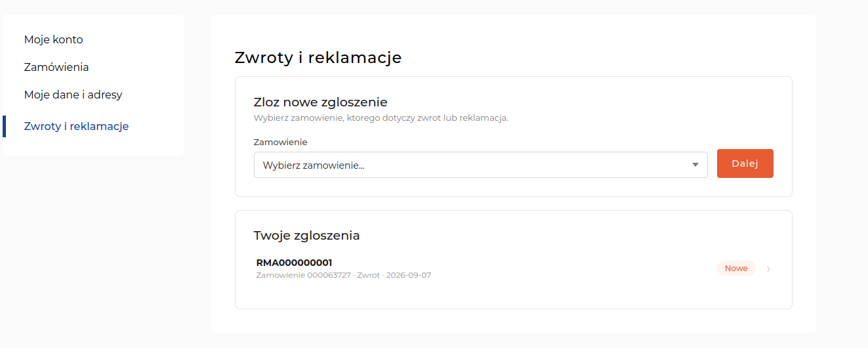868x348 pixels.
Task: Click the Zwroty i reklamacje page heading
Action: (x=318, y=58)
